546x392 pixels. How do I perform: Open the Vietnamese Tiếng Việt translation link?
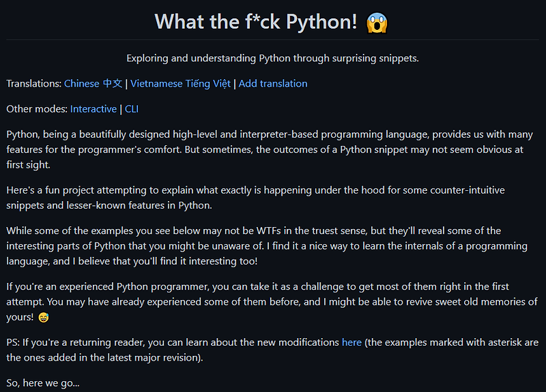click(180, 84)
